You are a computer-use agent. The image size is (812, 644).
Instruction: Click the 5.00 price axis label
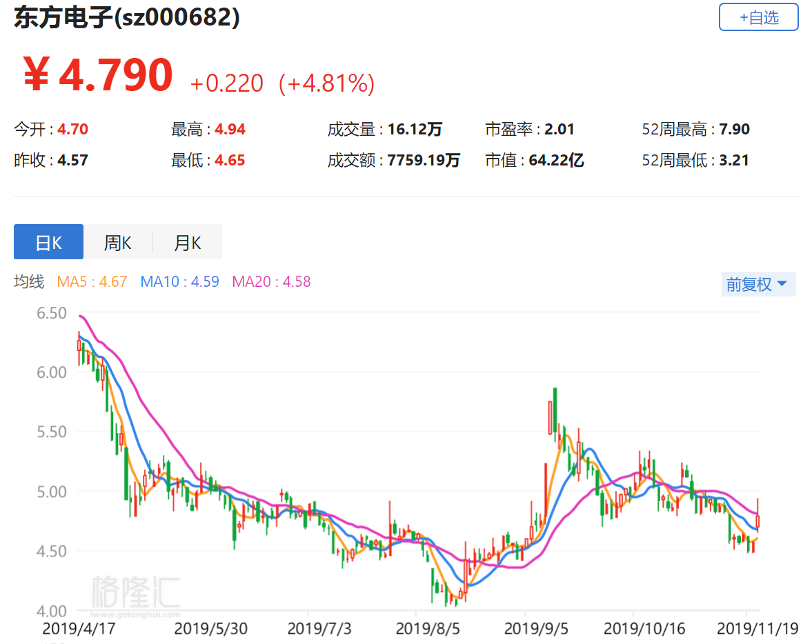pyautogui.click(x=51, y=492)
